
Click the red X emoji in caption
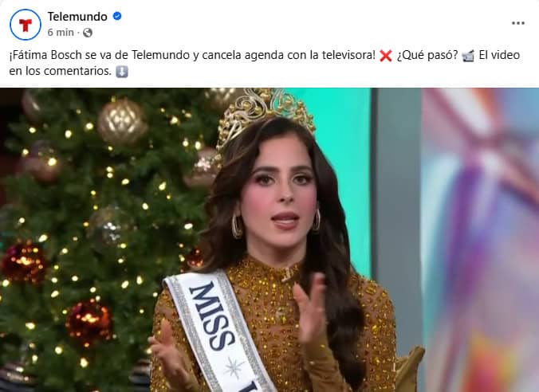click(x=386, y=56)
